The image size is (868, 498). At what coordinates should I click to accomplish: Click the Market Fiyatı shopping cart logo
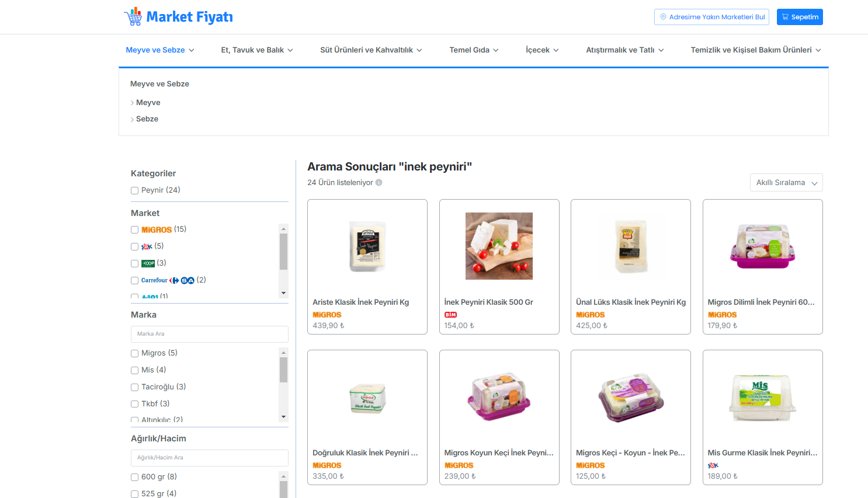pyautogui.click(x=133, y=17)
